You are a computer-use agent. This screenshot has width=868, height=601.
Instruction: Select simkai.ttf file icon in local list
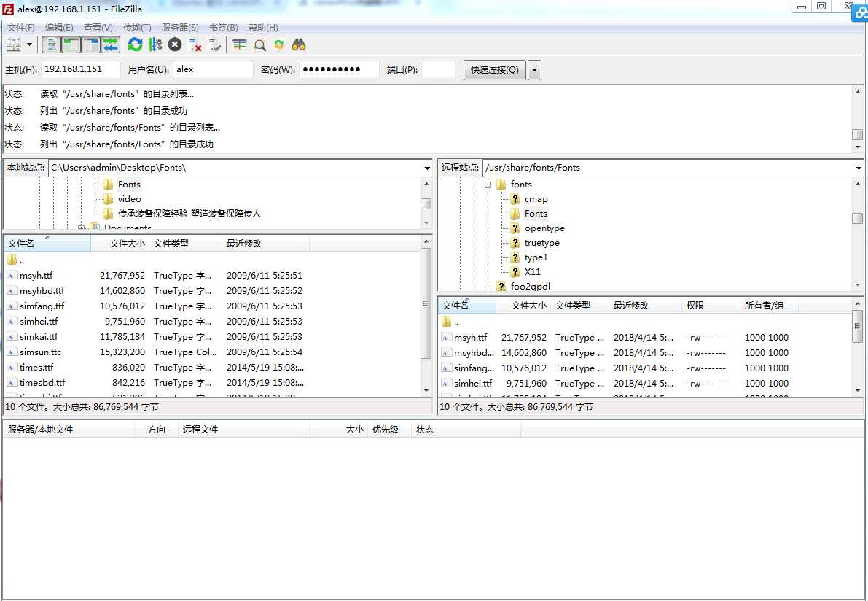click(12, 337)
